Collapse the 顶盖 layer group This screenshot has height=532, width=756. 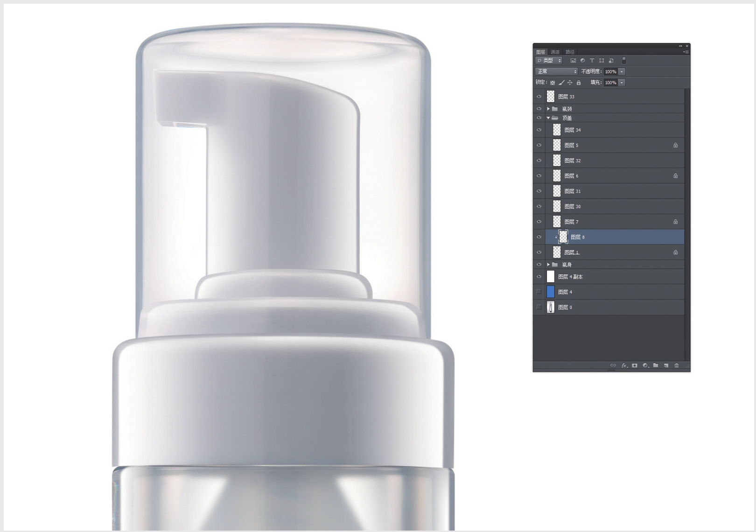[548, 118]
